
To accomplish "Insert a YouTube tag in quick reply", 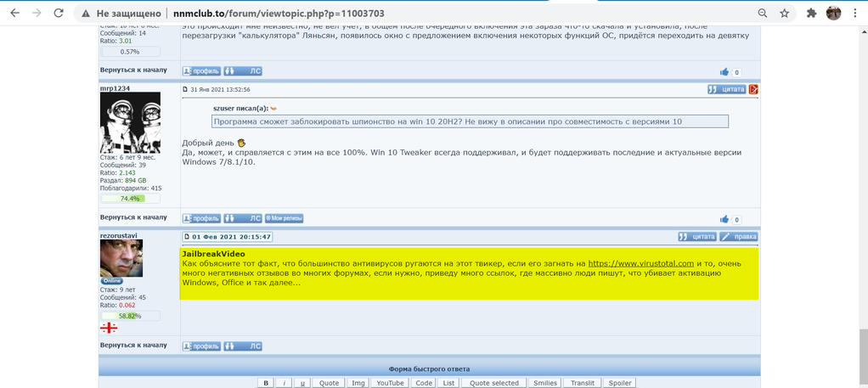I will tap(391, 383).
